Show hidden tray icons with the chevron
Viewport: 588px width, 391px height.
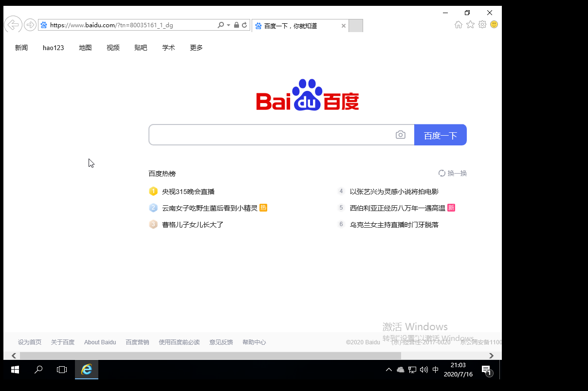[x=389, y=370]
